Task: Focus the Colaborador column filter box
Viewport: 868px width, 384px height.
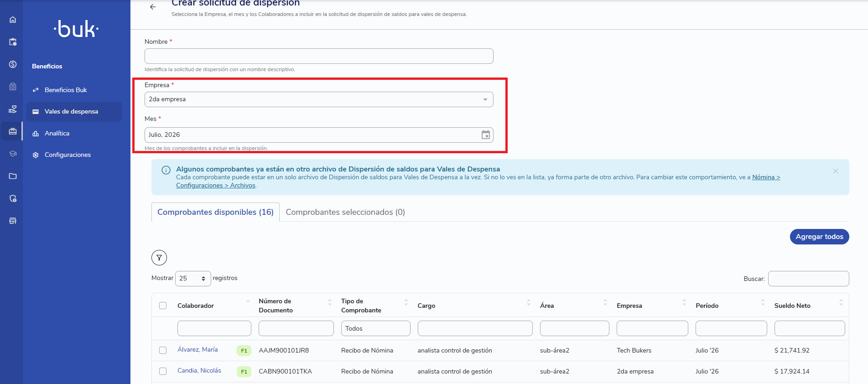Action: (214, 328)
